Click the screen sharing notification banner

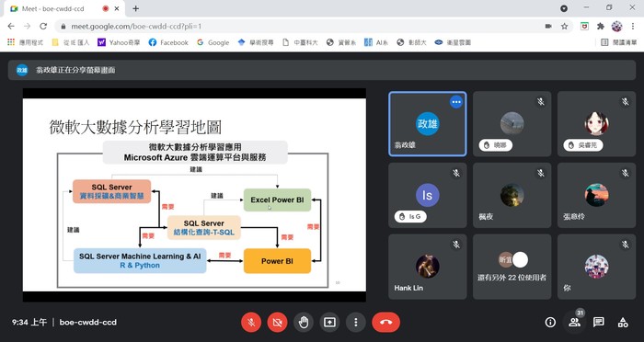pos(322,70)
